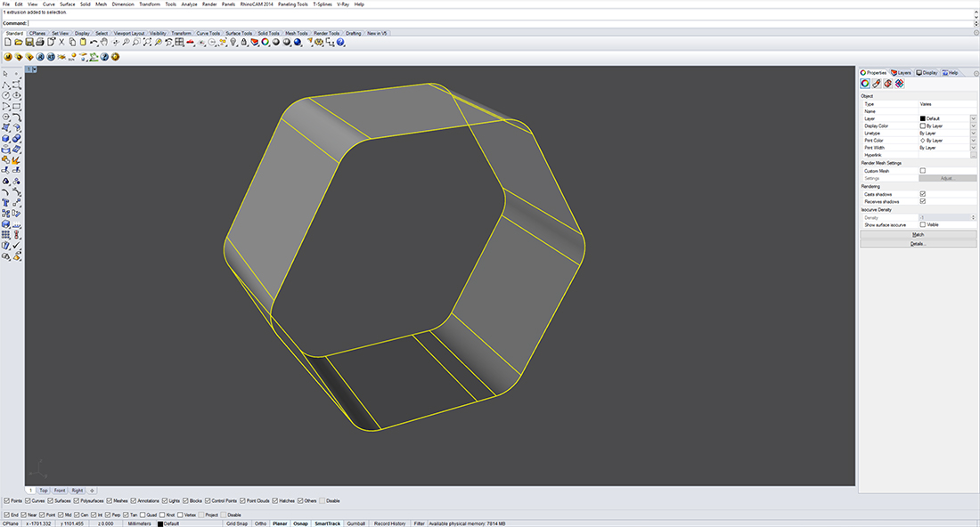This screenshot has width=980, height=527.
Task: Click the Copy icon in the toolbar
Action: (x=72, y=43)
